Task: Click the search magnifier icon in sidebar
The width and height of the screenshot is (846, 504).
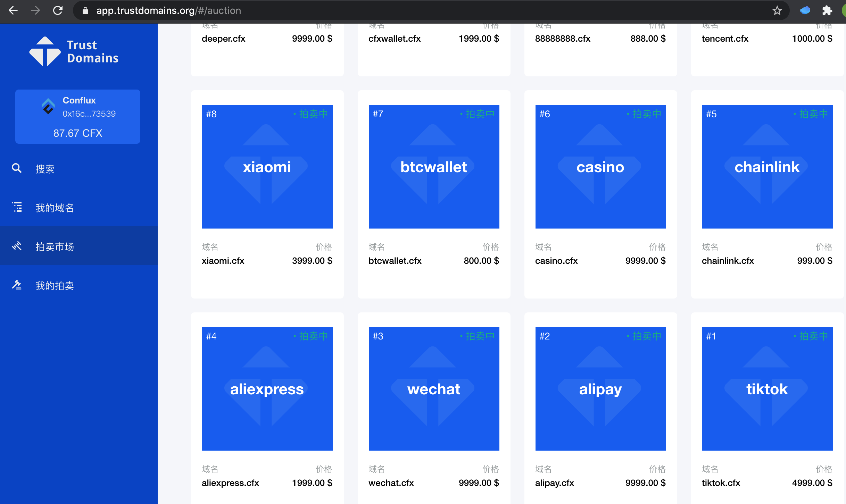Action: coord(17,168)
